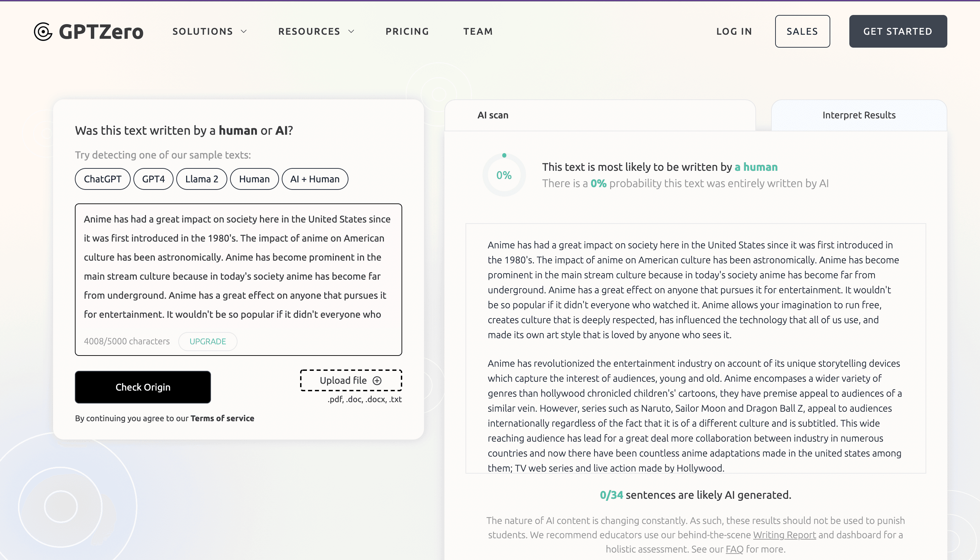This screenshot has width=980, height=560.
Task: Open the Team page
Action: click(x=478, y=32)
